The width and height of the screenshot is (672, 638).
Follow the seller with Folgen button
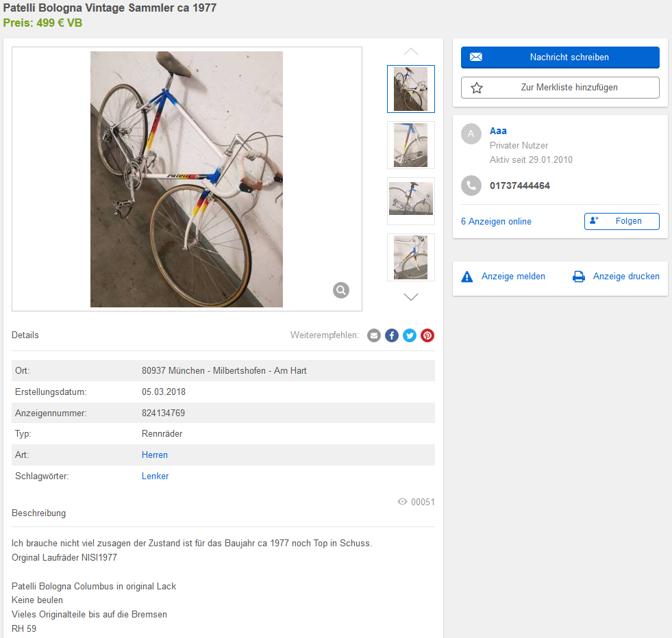621,221
